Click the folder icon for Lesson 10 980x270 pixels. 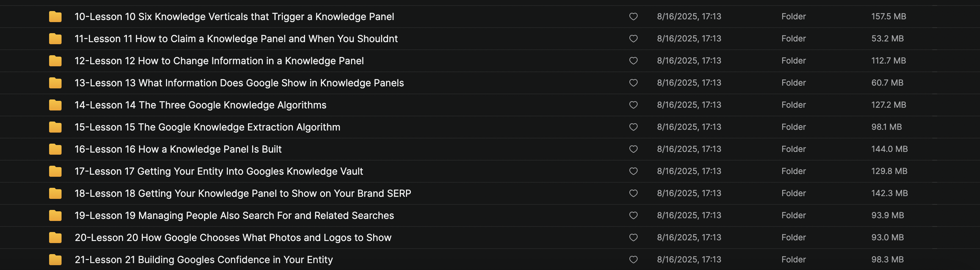tap(55, 17)
